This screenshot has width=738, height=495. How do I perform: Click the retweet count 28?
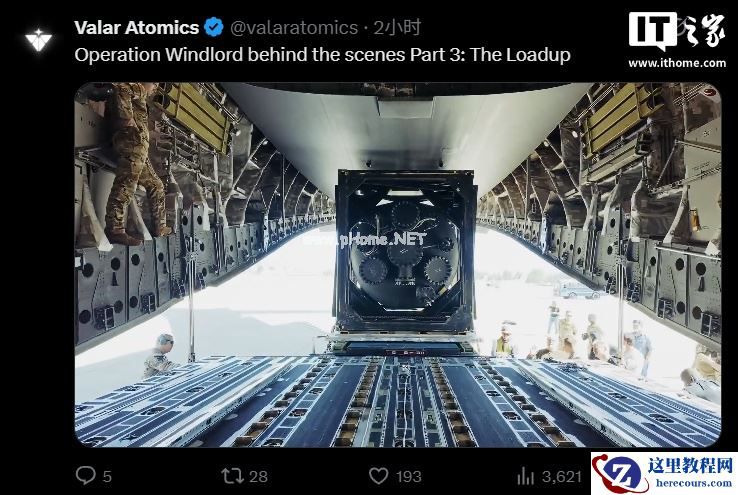coord(258,477)
